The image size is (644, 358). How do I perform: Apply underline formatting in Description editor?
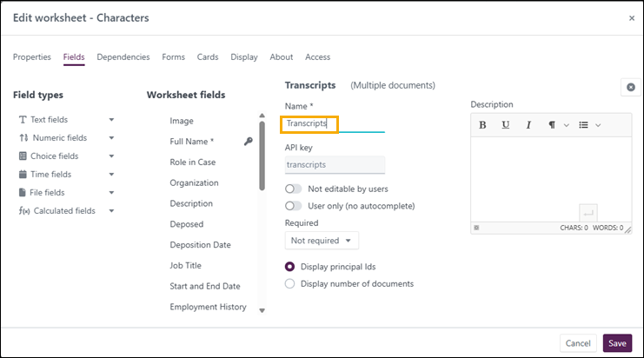506,125
